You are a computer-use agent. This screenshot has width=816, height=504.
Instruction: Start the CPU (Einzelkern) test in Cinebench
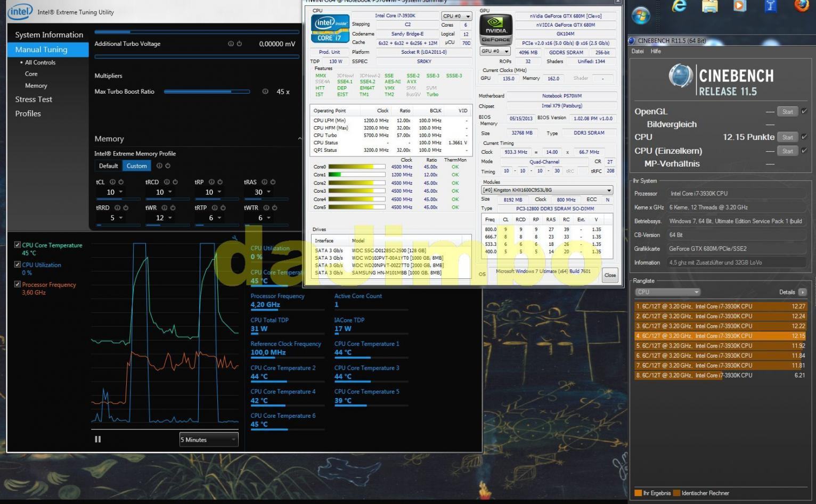click(x=788, y=151)
